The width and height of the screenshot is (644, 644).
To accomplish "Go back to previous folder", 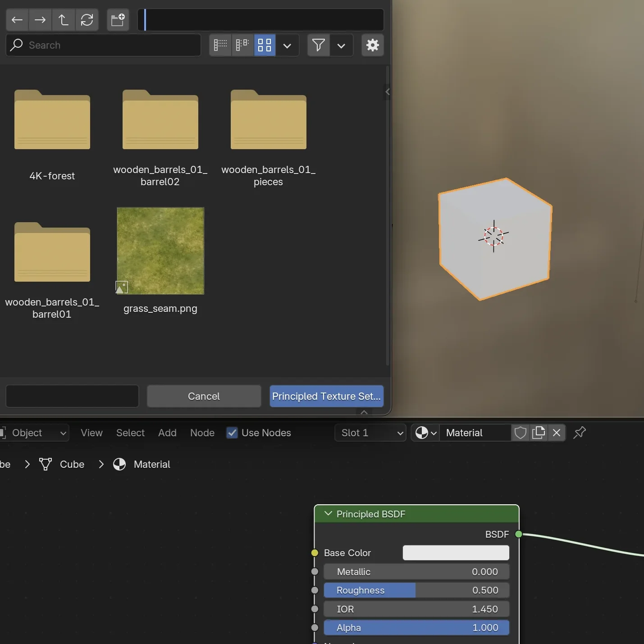I will point(17,20).
